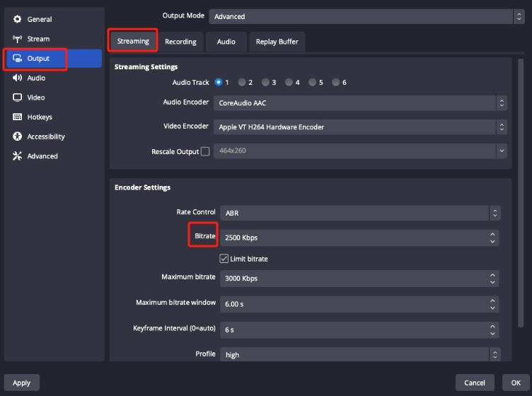
Task: Click the General gear icon
Action: (17, 19)
